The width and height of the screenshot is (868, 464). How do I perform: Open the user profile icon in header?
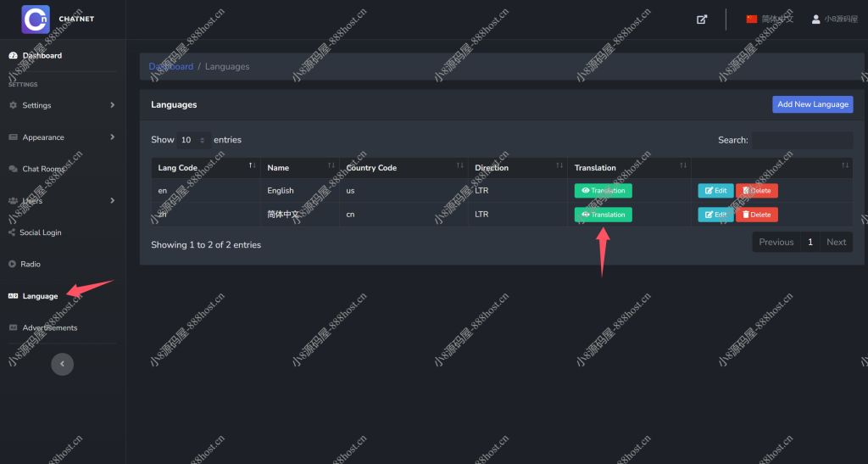[815, 19]
